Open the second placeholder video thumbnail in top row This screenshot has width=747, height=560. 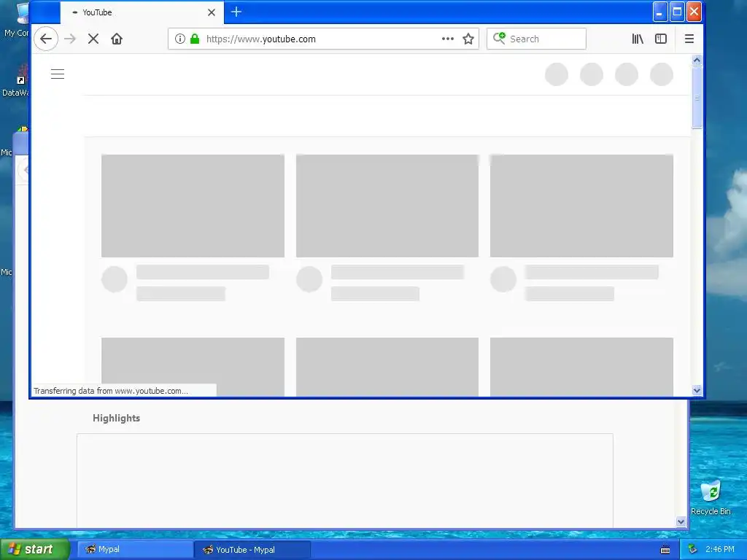pyautogui.click(x=387, y=206)
